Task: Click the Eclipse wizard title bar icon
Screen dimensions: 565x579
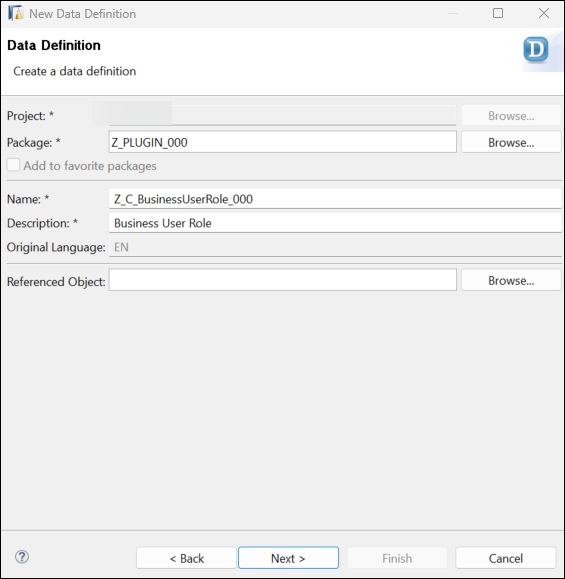Action: 15,14
